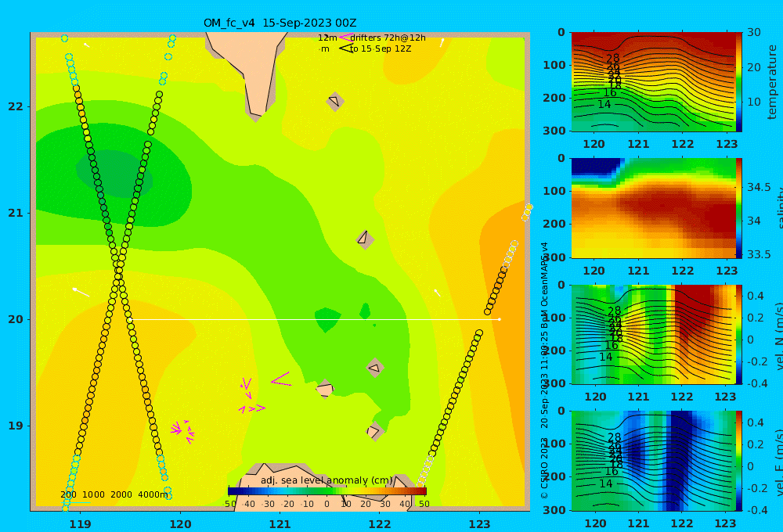Click the 50 tick at sea level colorbar's right end

pos(424,504)
